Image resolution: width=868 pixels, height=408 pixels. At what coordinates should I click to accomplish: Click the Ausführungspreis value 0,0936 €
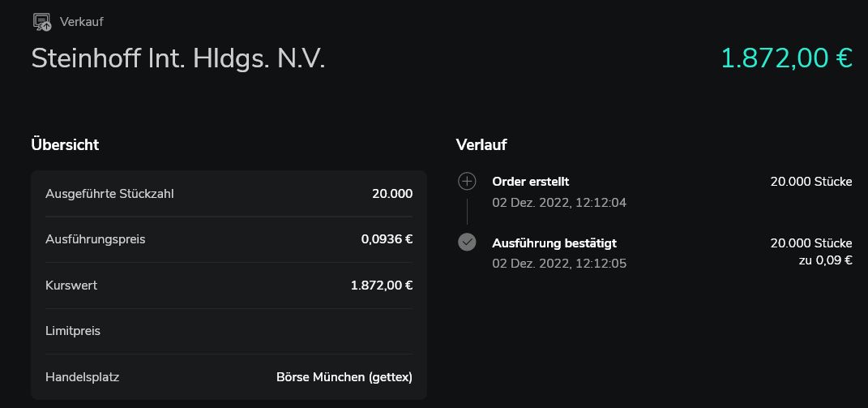(387, 239)
